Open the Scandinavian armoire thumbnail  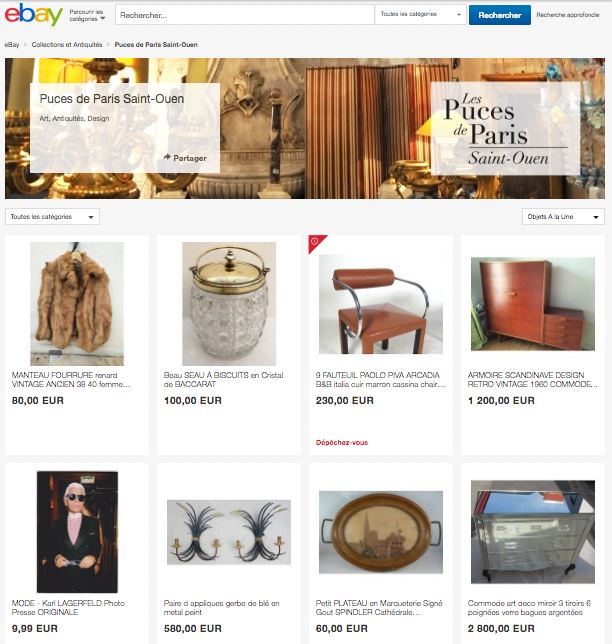tap(533, 304)
